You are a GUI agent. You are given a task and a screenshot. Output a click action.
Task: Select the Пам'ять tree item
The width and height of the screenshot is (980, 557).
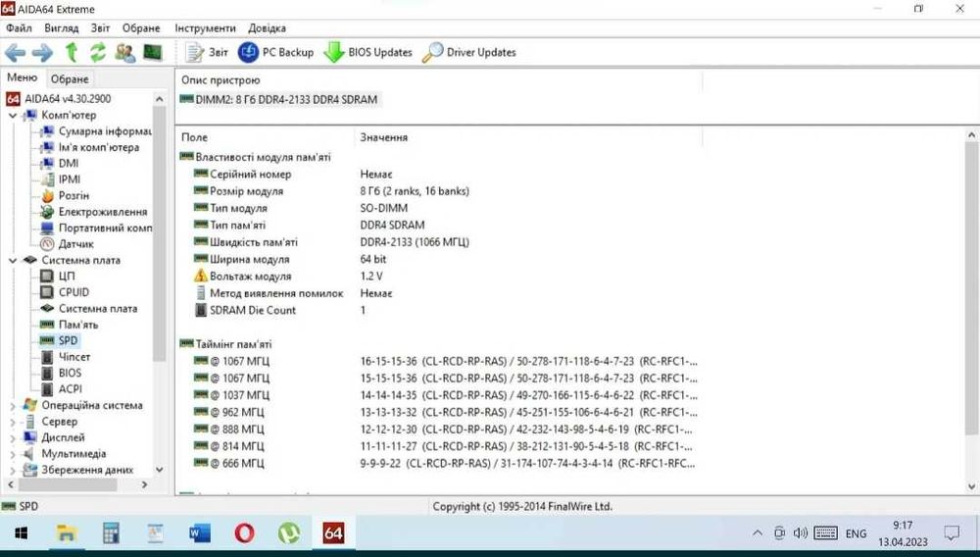pyautogui.click(x=69, y=325)
